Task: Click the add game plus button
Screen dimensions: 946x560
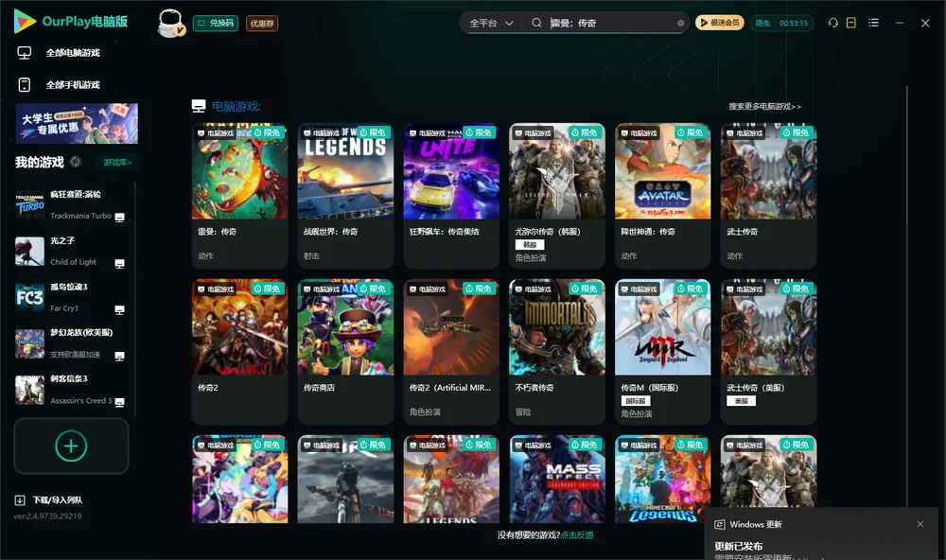Action: click(71, 446)
